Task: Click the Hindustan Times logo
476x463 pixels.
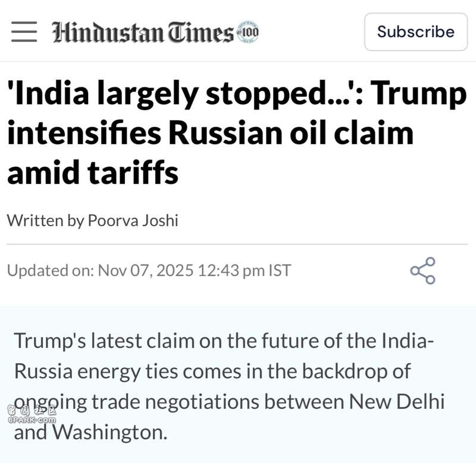Action: tap(143, 32)
